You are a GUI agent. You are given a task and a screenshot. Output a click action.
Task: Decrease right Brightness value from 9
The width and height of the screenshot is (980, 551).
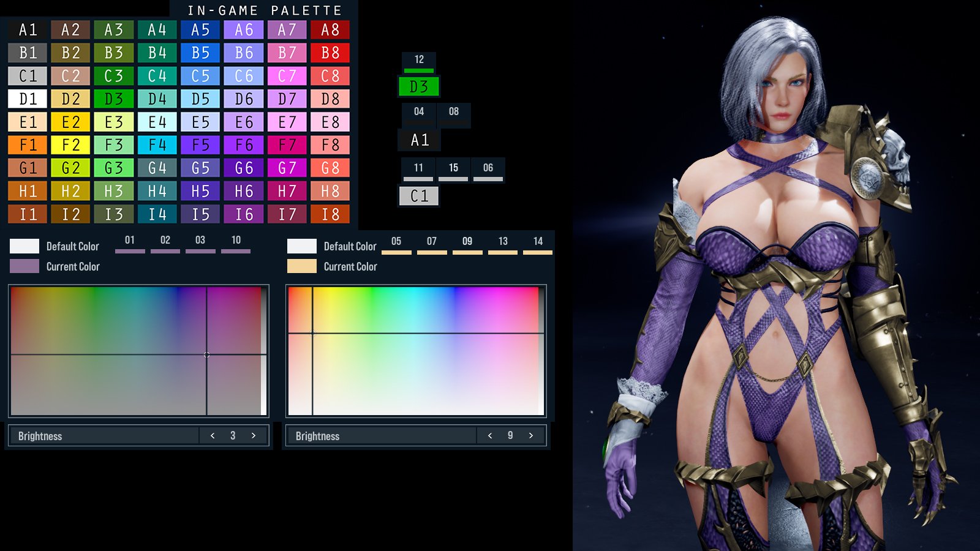(x=490, y=435)
